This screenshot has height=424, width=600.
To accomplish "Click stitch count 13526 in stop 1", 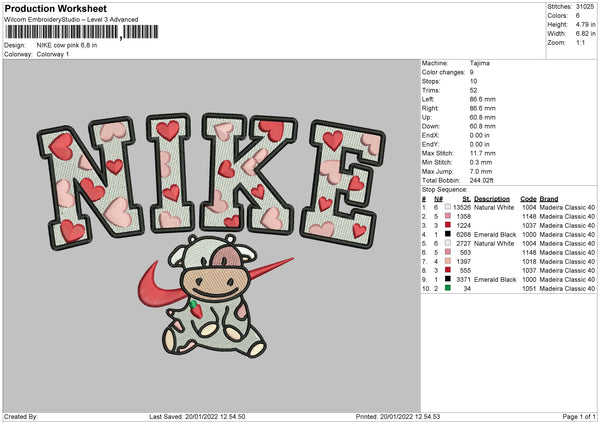I will pos(462,207).
